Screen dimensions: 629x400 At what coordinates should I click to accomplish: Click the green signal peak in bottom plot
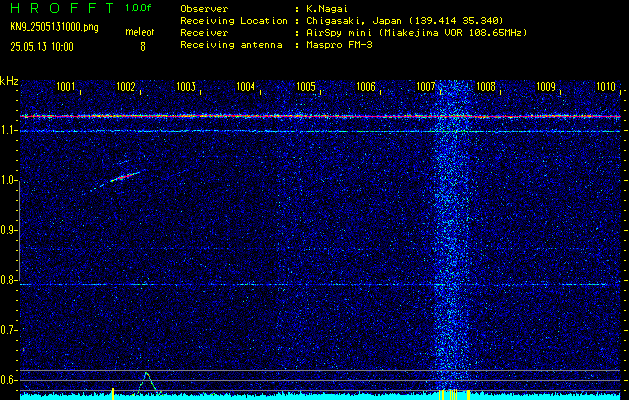(147, 382)
